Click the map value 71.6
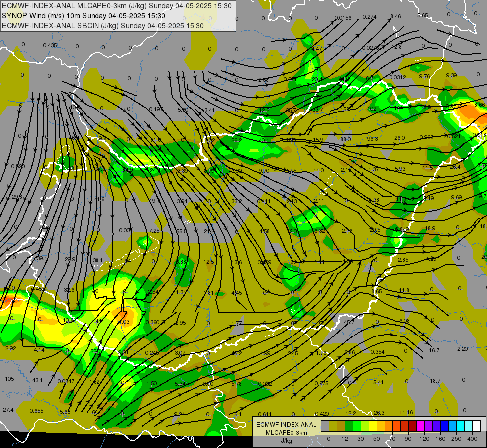The image size is (487, 448). (x=156, y=140)
